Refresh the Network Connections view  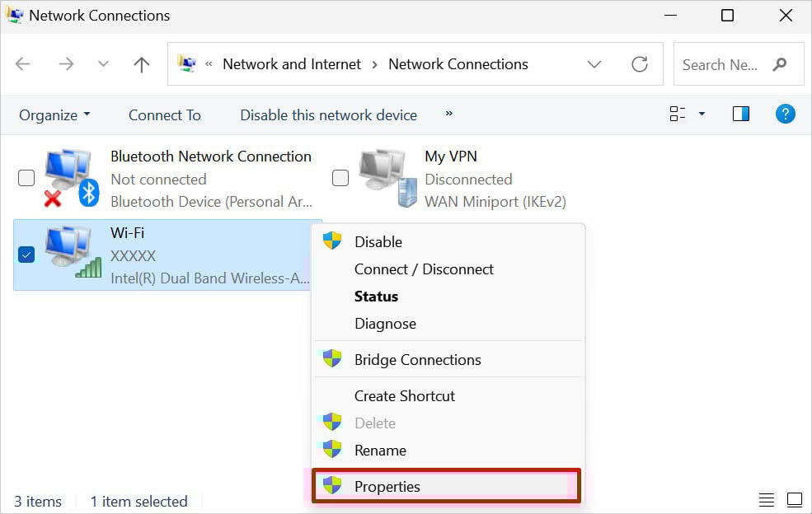pos(639,64)
